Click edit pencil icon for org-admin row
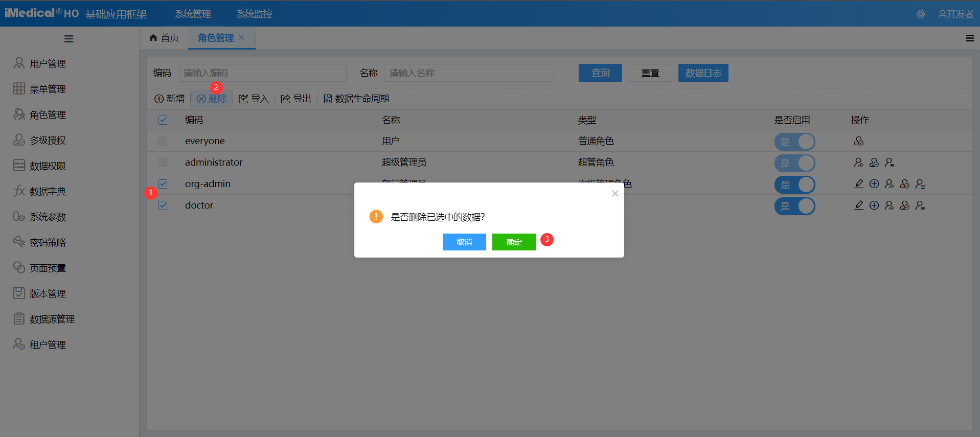 point(859,184)
